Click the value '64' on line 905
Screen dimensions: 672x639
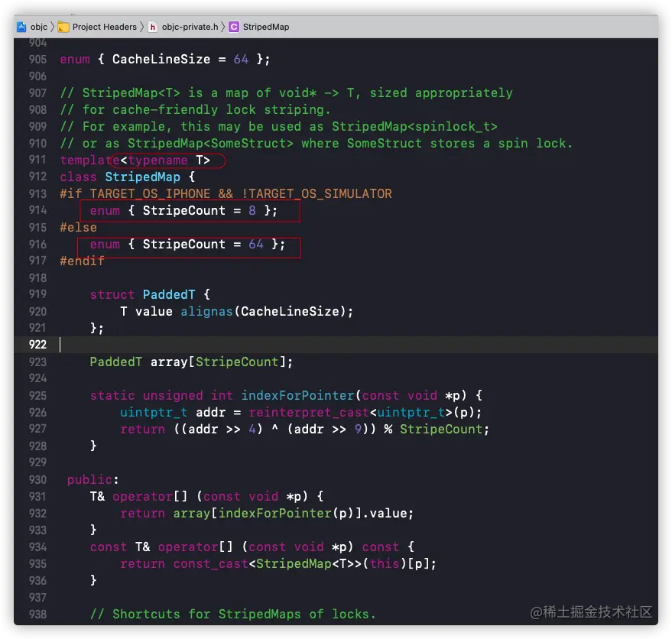(241, 59)
